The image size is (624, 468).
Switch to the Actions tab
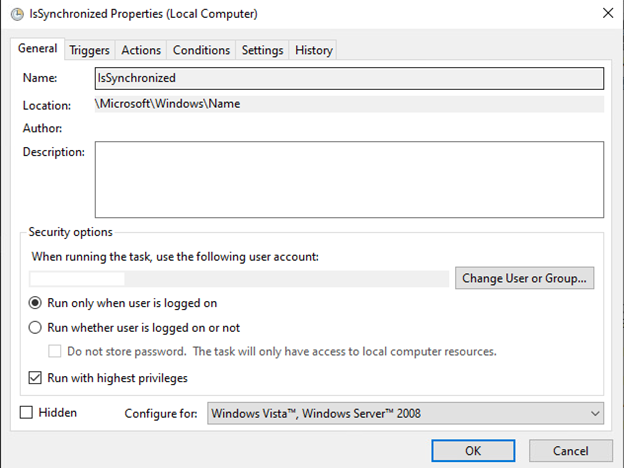coord(141,50)
